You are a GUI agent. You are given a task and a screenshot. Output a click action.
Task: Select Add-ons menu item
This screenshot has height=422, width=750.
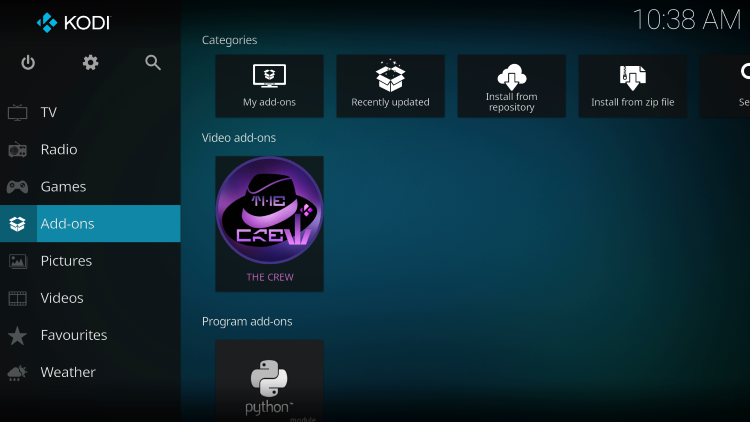pyautogui.click(x=90, y=223)
